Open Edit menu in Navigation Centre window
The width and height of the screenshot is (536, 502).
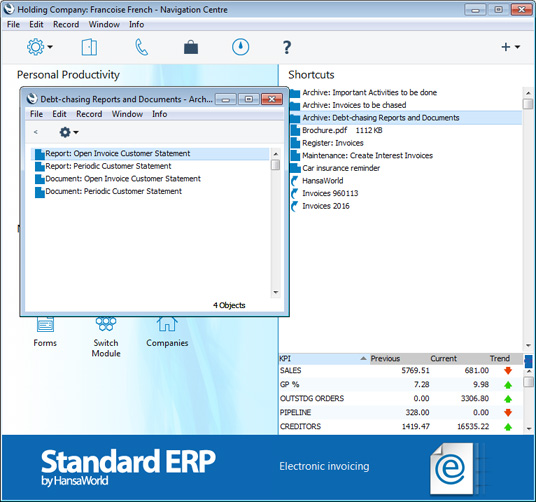[x=36, y=25]
